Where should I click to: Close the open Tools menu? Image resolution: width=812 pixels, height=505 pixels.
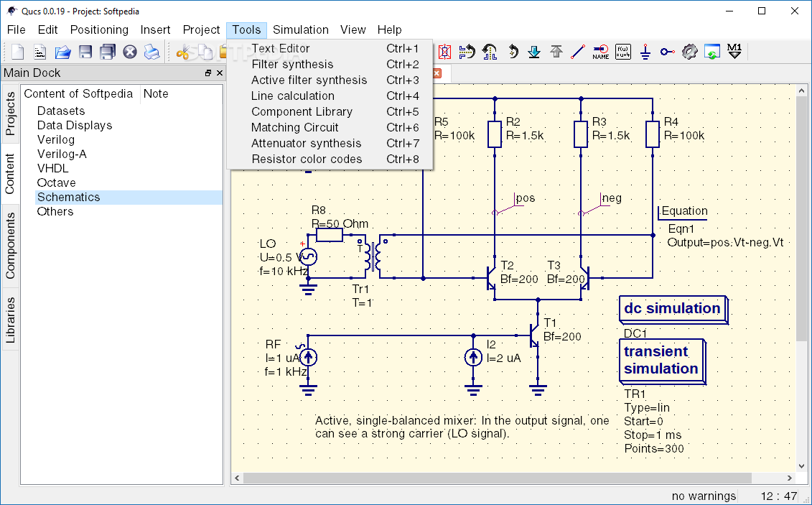click(x=246, y=29)
